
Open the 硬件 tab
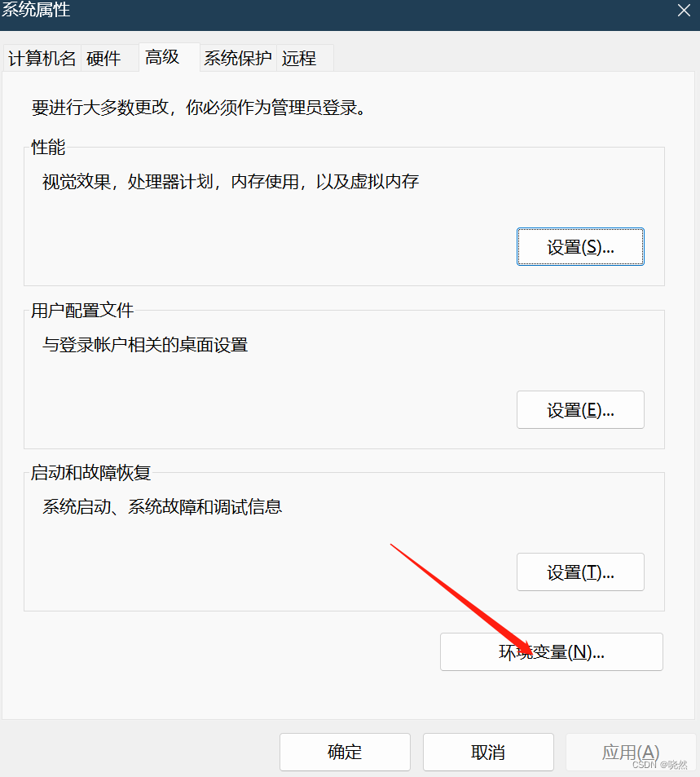103,58
